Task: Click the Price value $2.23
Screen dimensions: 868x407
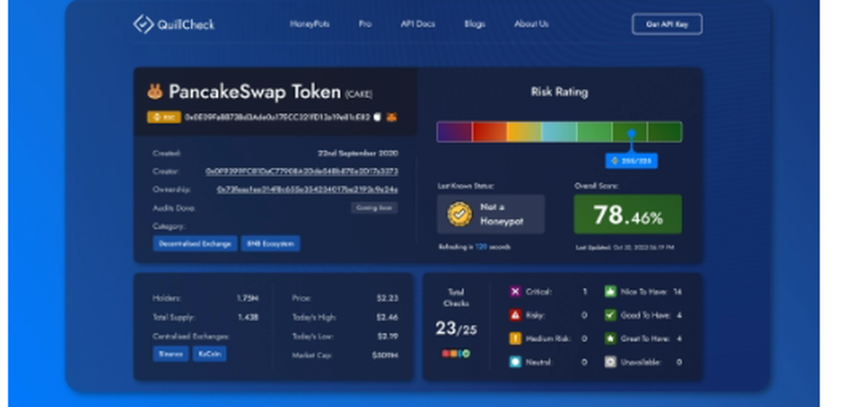Action: pyautogui.click(x=387, y=298)
